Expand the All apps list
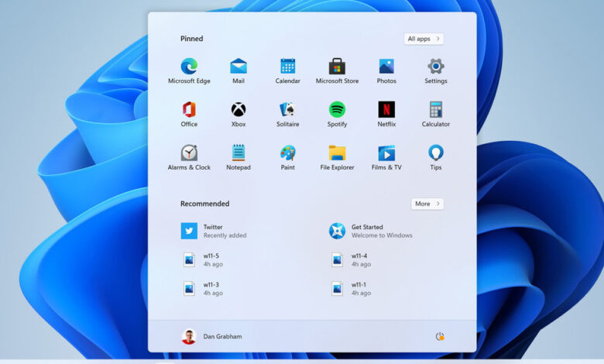 point(424,39)
